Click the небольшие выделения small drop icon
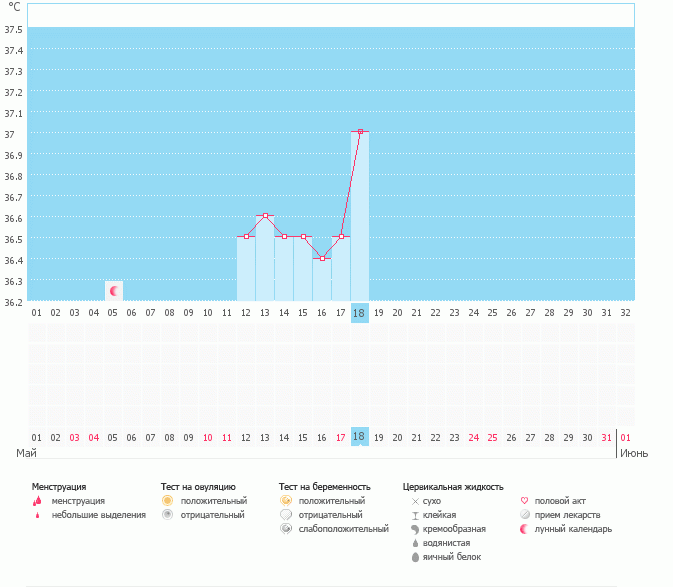The width and height of the screenshot is (673, 587). pos(38,515)
